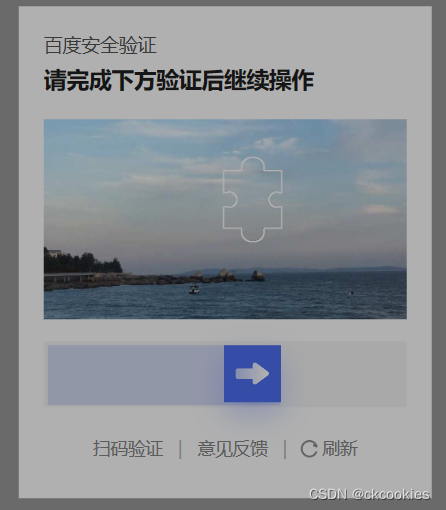Image resolution: width=446 pixels, height=510 pixels.
Task: Click the 刷新 refresh text
Action: 340,448
